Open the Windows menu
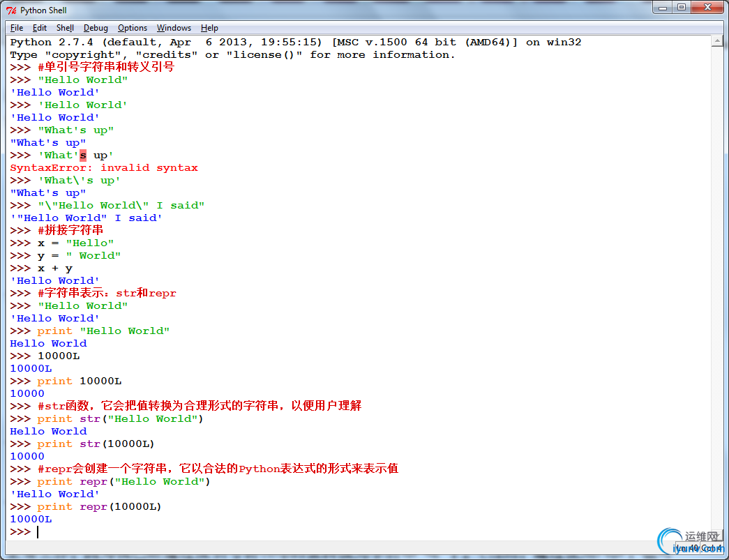The image size is (729, 560). (x=174, y=28)
